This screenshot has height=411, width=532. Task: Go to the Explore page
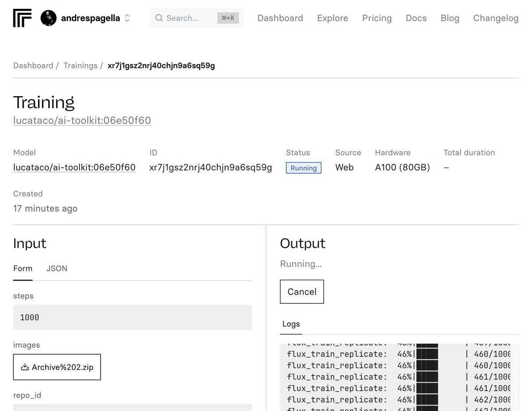click(332, 18)
